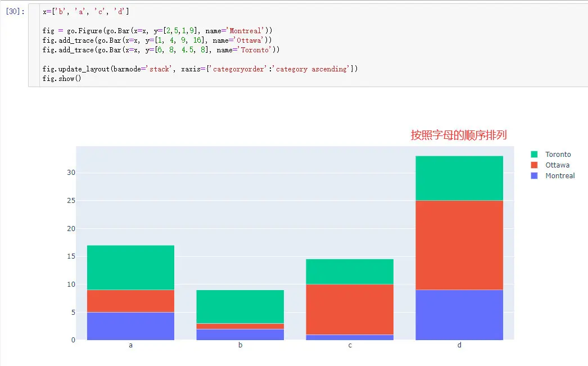Click y-axis tick label 0

73,340
